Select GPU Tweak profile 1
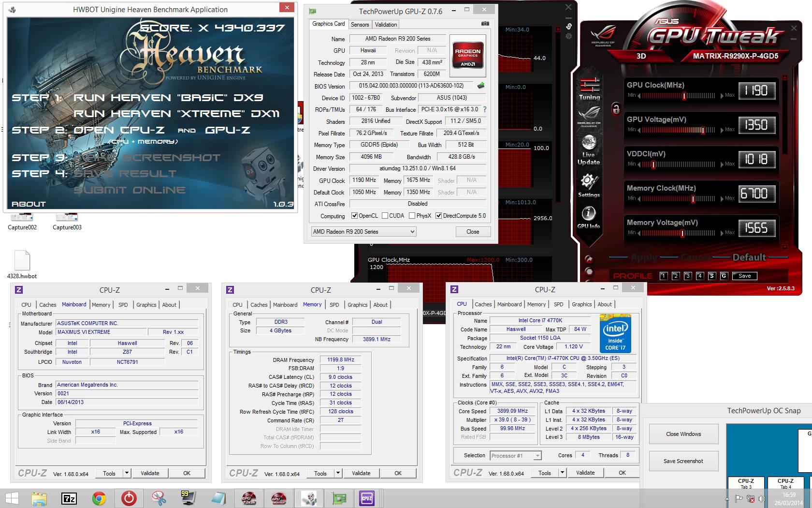 tap(664, 276)
